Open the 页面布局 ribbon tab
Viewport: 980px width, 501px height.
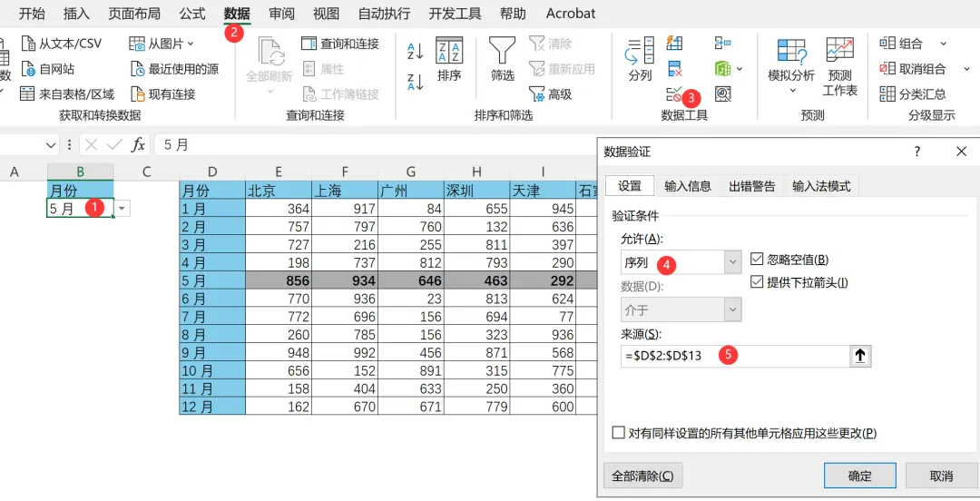(134, 13)
